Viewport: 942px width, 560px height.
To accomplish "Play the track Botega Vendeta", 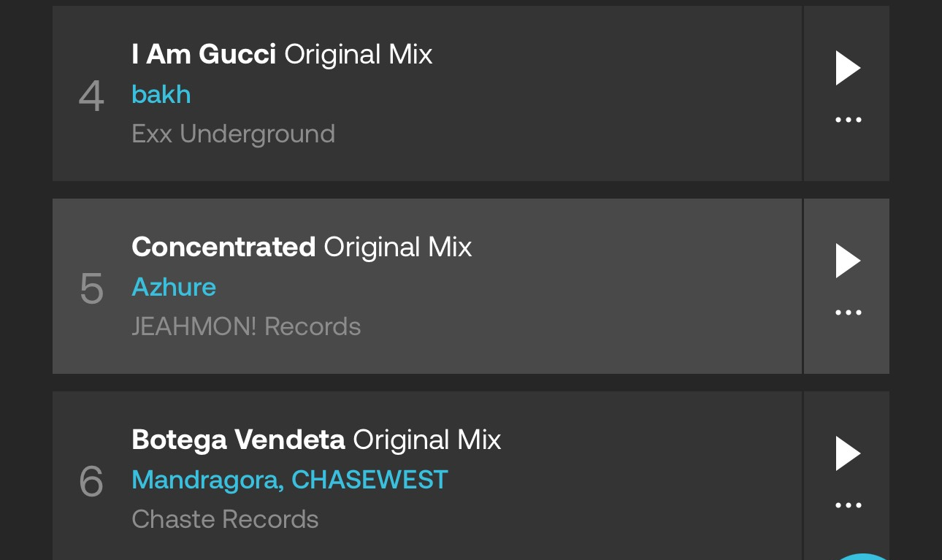I will (848, 453).
